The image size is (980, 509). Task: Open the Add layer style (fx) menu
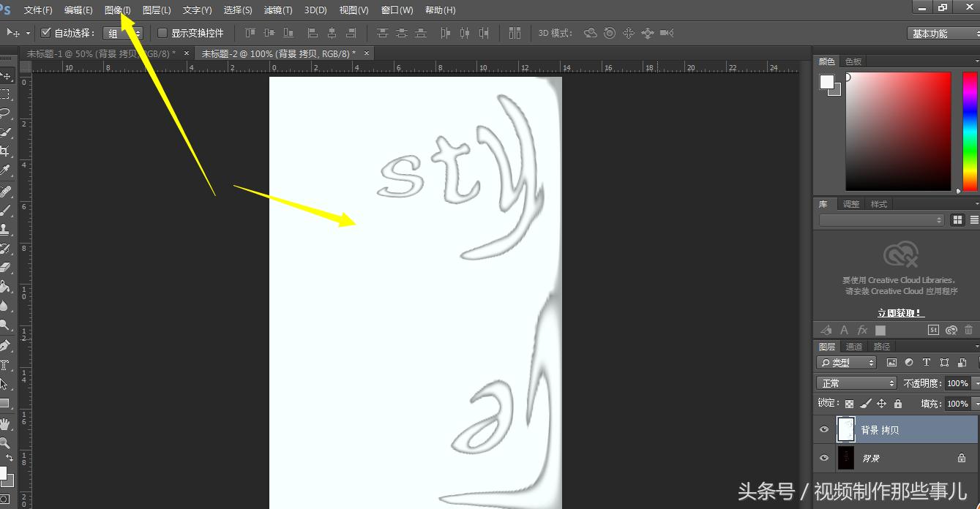[862, 330]
